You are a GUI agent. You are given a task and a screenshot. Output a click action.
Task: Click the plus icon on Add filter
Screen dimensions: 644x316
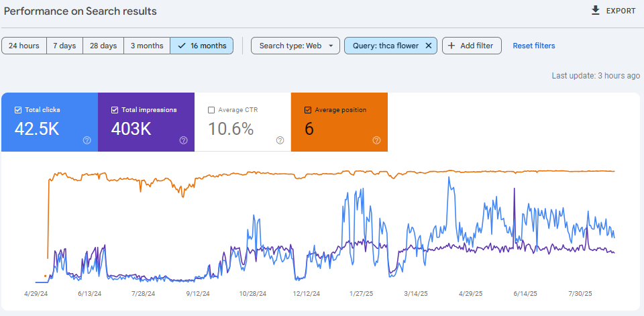tap(451, 46)
